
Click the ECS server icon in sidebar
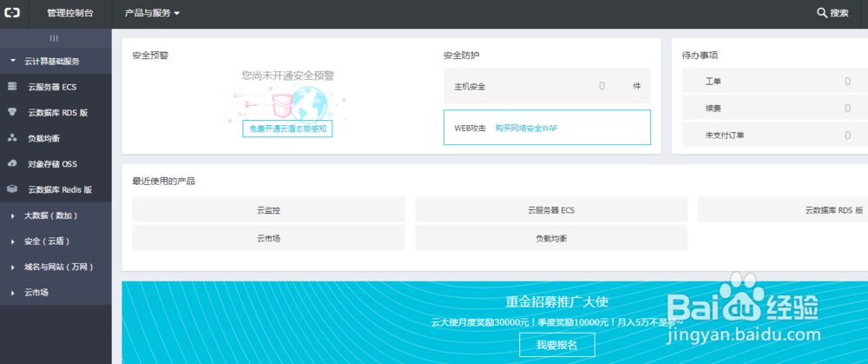[x=12, y=87]
